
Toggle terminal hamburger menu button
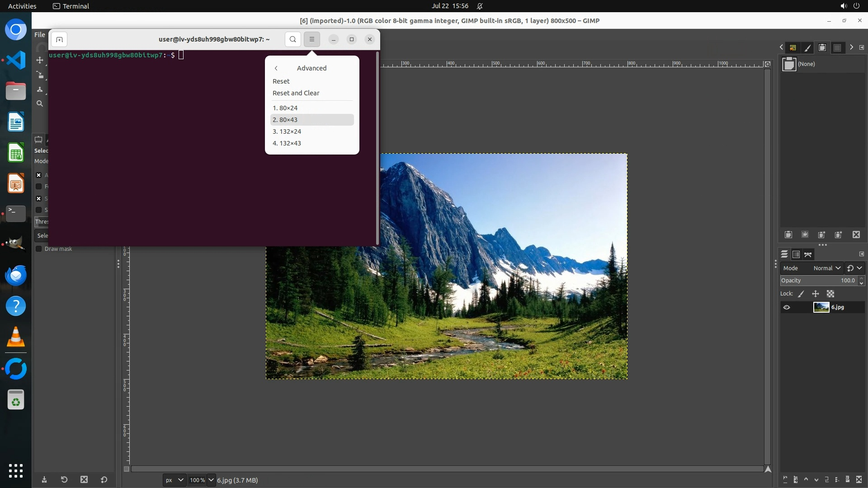[x=312, y=39]
